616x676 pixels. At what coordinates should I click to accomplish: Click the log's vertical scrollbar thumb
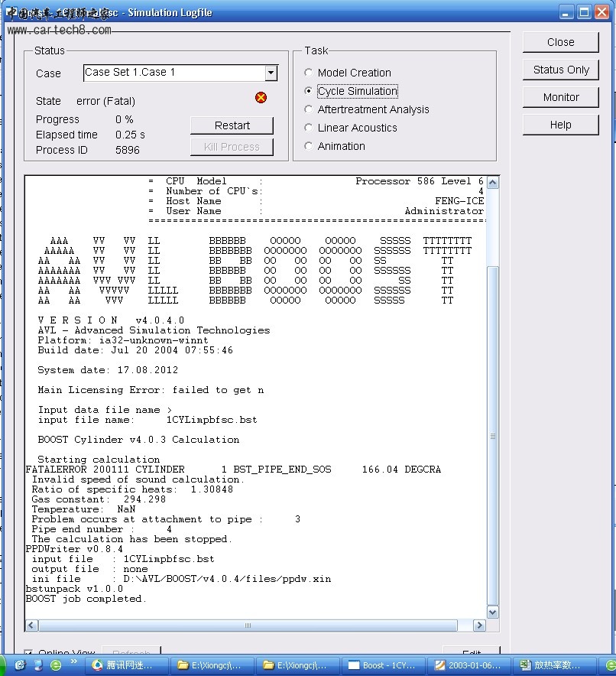coord(493,436)
